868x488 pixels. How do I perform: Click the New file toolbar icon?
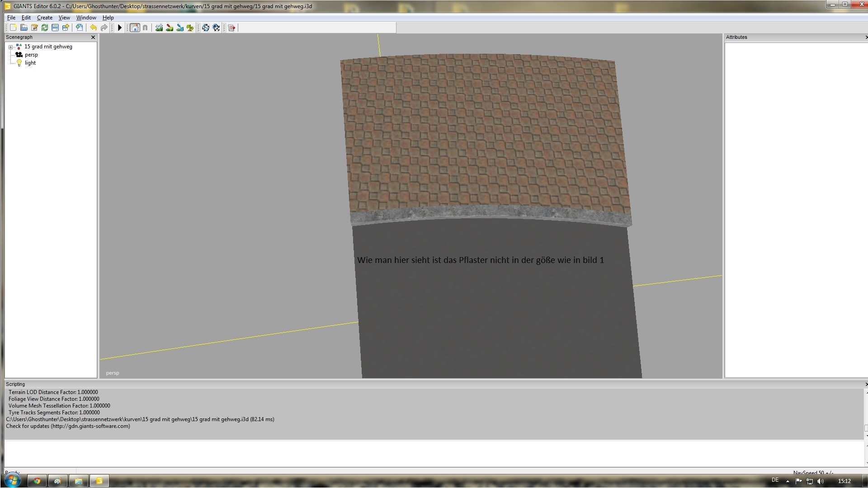[14, 28]
